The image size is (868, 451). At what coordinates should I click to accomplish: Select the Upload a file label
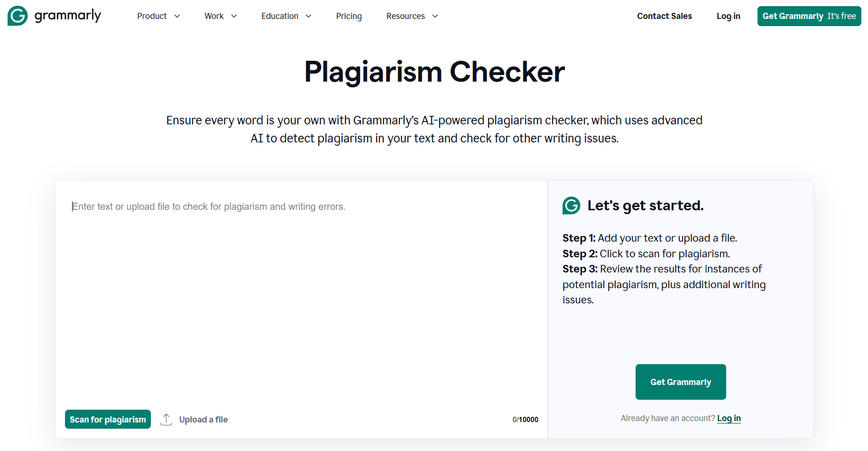pos(203,420)
